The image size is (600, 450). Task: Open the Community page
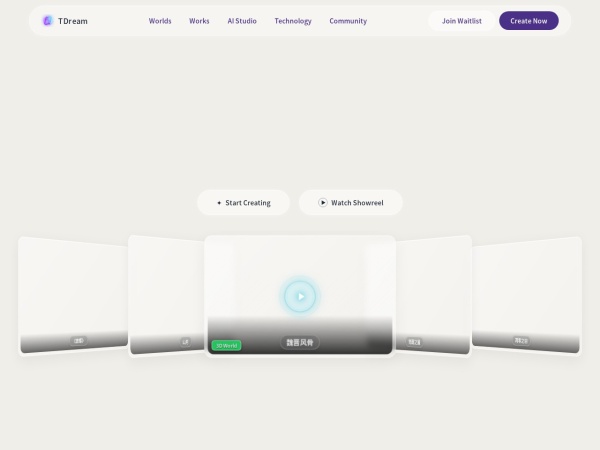[x=348, y=21]
